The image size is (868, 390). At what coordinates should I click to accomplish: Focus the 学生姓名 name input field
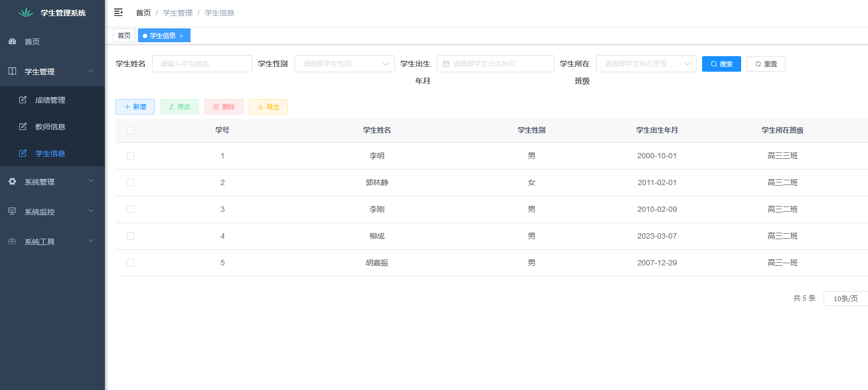[x=202, y=64]
